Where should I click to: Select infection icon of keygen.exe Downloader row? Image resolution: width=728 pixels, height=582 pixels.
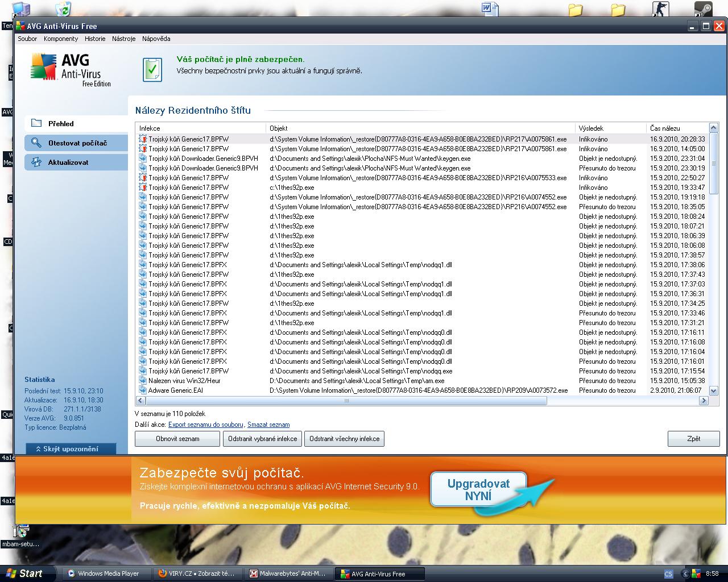143,159
